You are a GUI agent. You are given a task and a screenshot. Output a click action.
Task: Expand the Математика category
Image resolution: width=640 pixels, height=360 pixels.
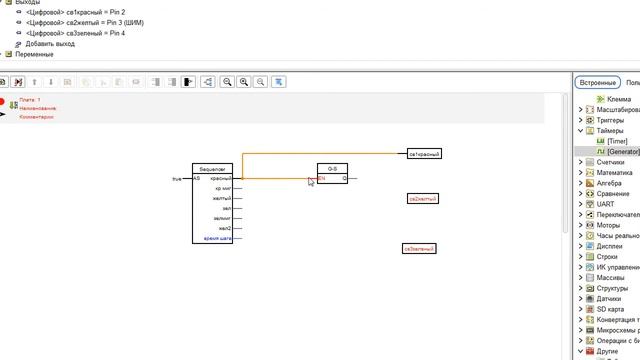point(580,173)
